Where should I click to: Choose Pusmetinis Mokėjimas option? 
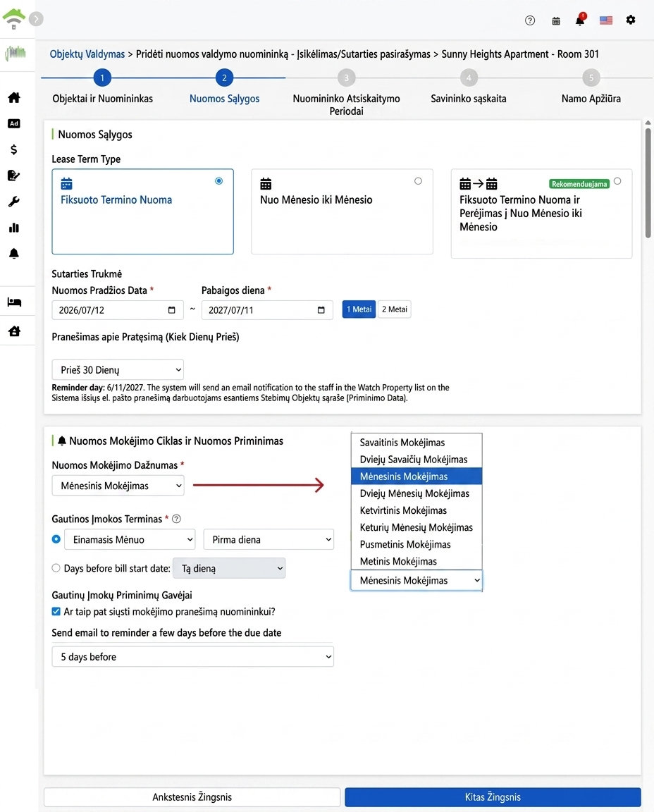click(x=417, y=545)
